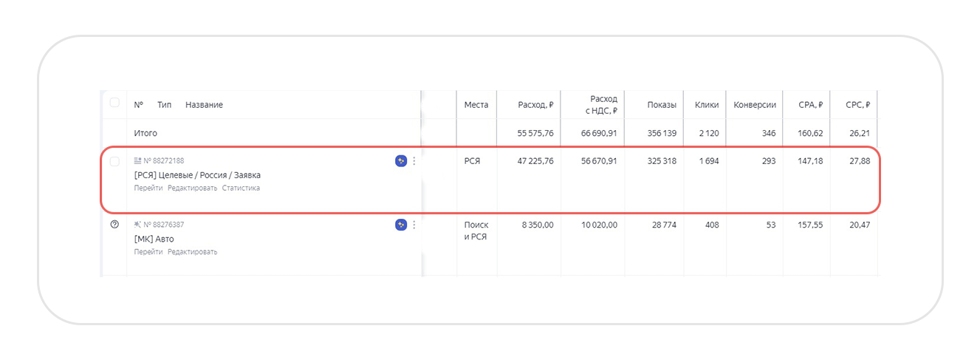Viewport: 980px width, 357px height.
Task: Click Редактировать under РСЯ Целевые campaign
Action: [192, 188]
